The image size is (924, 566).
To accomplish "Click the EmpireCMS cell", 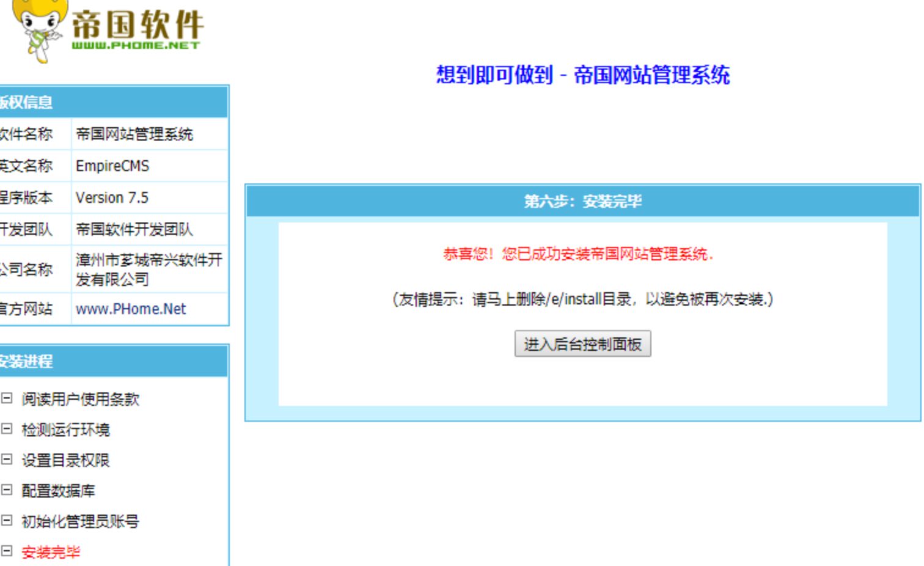I will point(150,166).
